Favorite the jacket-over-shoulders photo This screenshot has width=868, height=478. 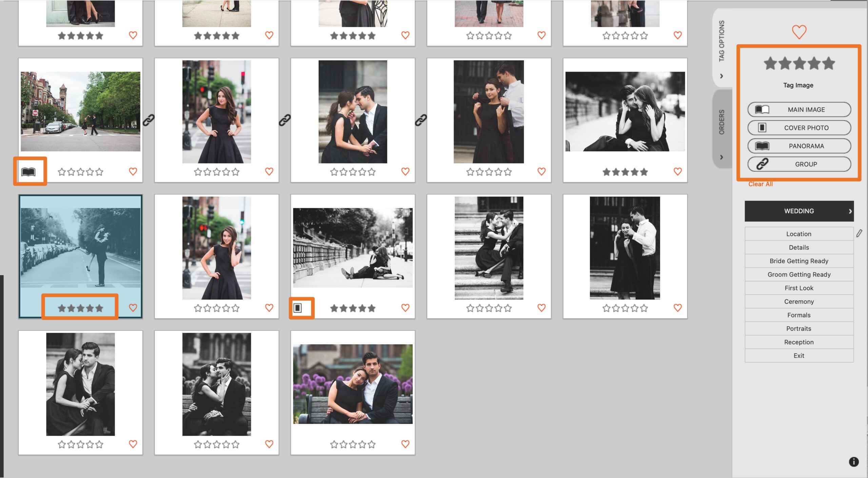[541, 172]
